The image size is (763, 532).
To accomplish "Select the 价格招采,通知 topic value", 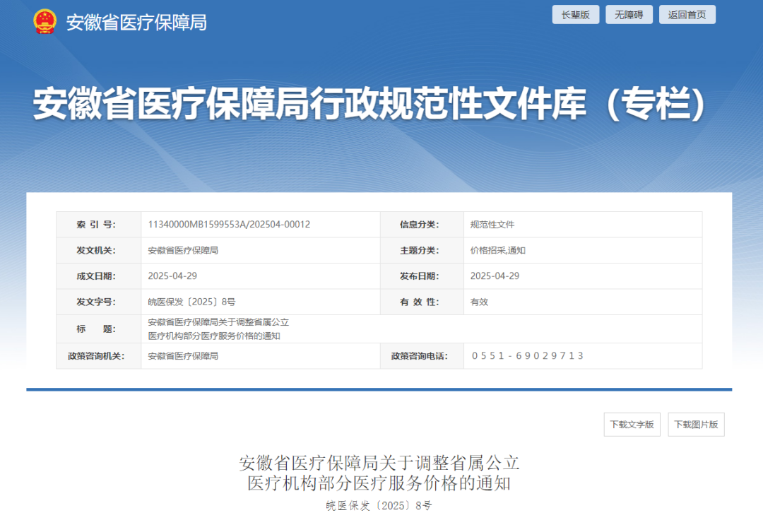I will pos(498,250).
